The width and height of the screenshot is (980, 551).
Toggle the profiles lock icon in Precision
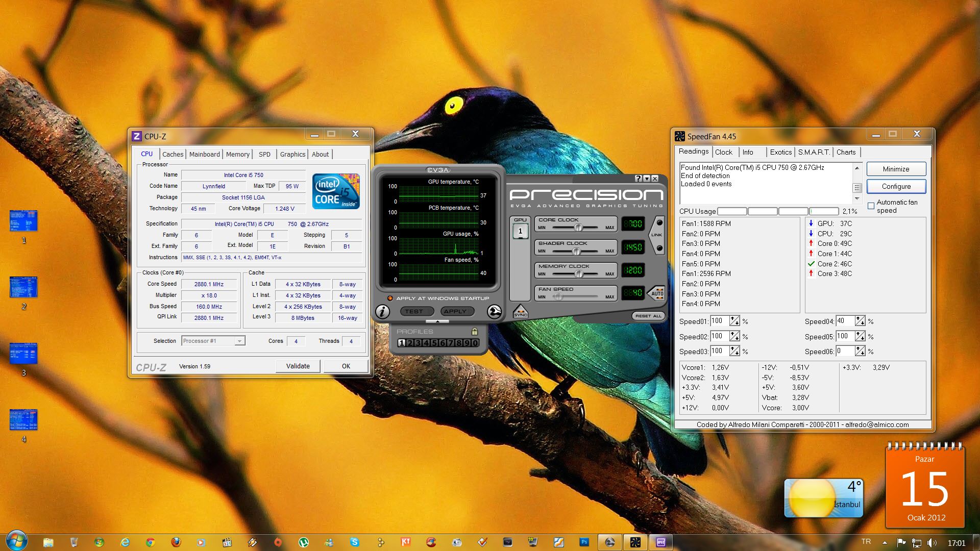coord(475,332)
